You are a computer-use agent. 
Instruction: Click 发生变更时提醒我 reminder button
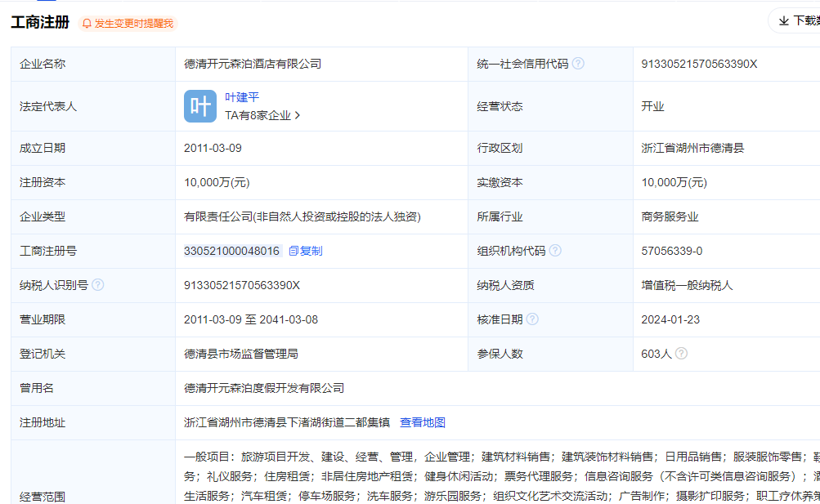[128, 24]
